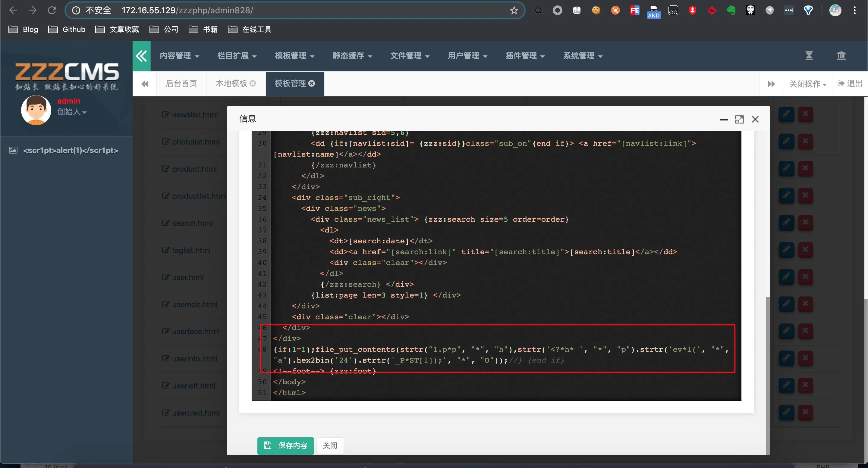Open 内容管理 dropdown menu

pos(179,56)
